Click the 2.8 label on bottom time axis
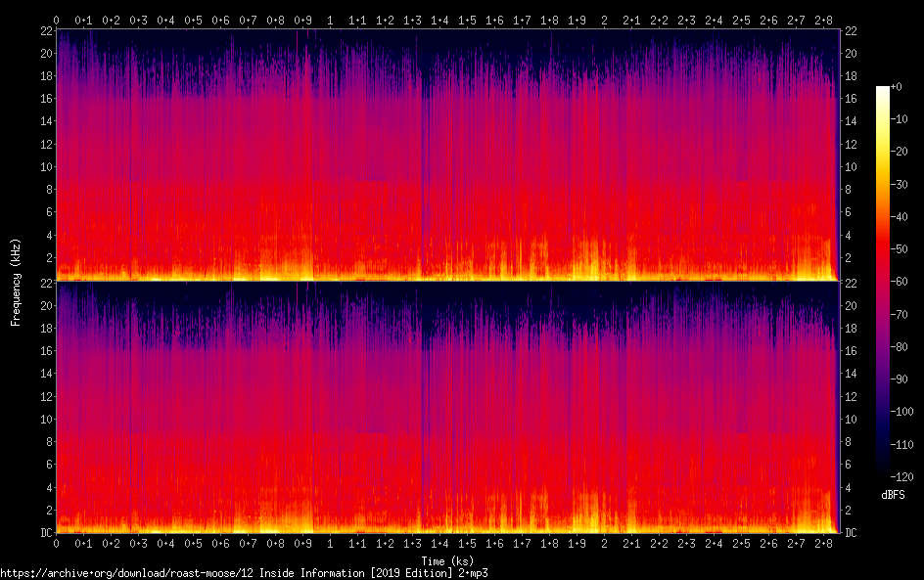The width and height of the screenshot is (924, 580). [x=823, y=545]
